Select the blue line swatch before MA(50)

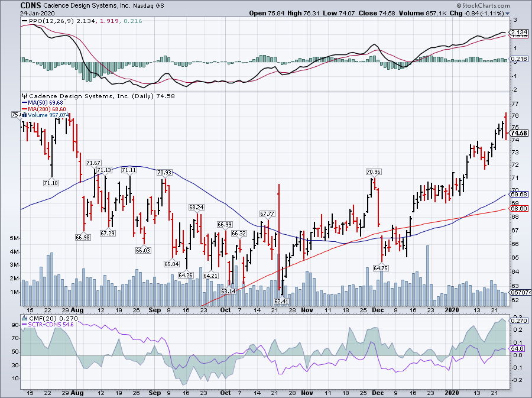coord(25,102)
